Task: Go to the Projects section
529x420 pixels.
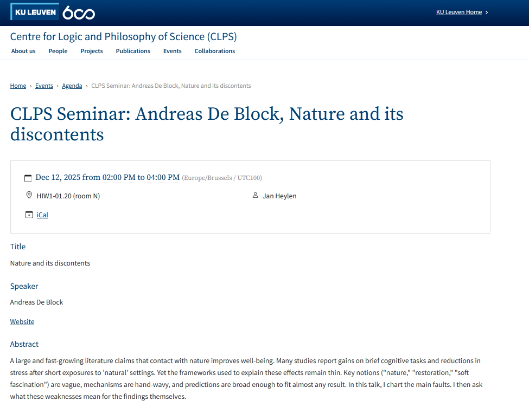Action: pos(92,51)
